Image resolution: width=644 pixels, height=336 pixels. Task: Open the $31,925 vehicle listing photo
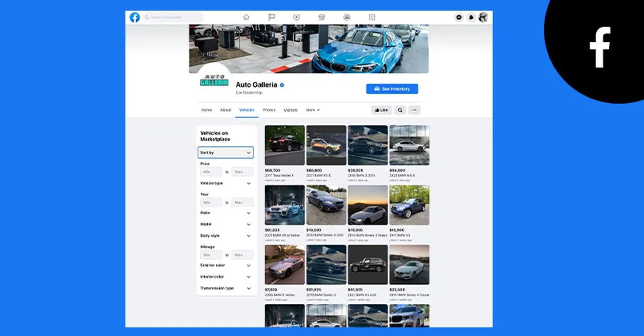[x=326, y=265]
